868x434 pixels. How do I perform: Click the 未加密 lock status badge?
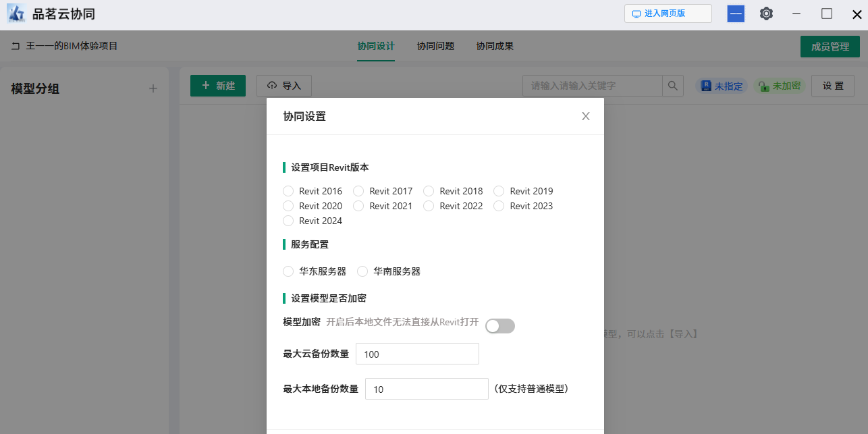click(x=780, y=86)
